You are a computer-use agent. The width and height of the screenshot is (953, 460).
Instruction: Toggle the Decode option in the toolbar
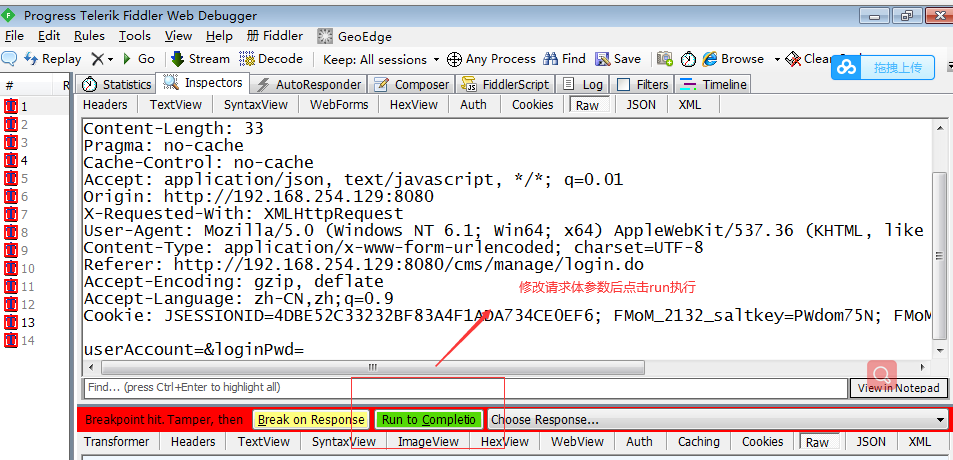click(x=271, y=59)
